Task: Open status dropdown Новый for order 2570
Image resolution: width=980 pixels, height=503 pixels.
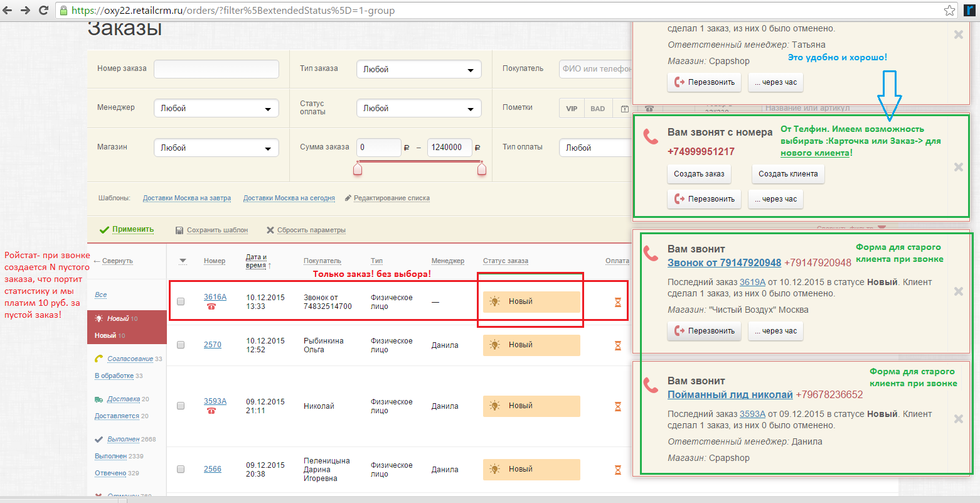Action: pos(531,345)
